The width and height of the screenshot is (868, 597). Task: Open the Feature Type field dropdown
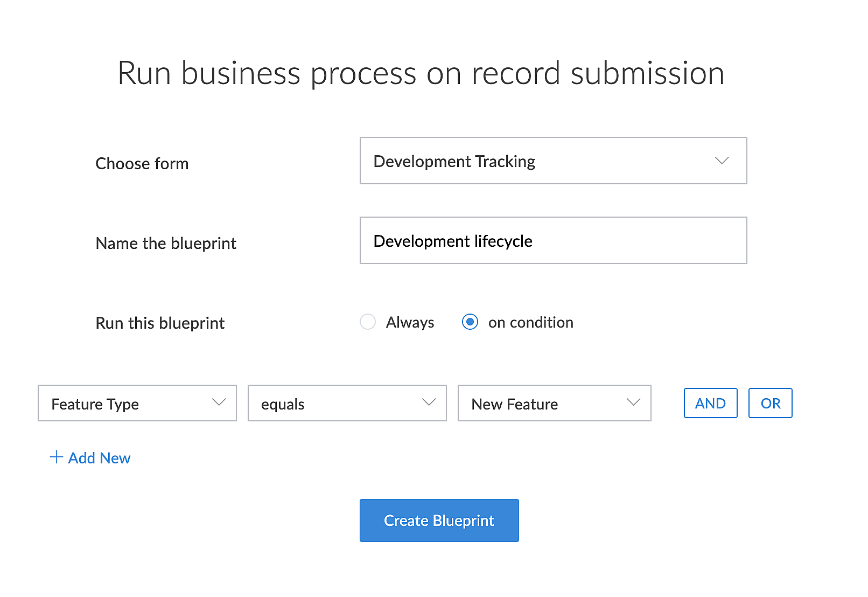pos(124,403)
